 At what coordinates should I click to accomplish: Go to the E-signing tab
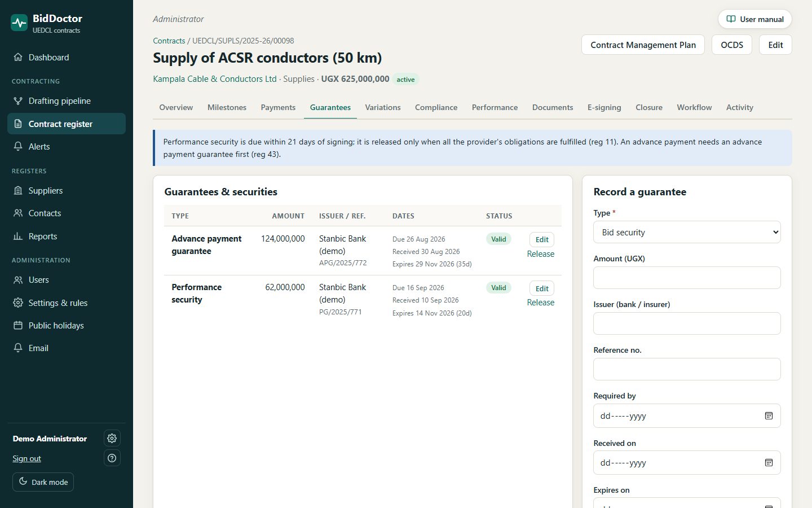pos(604,107)
